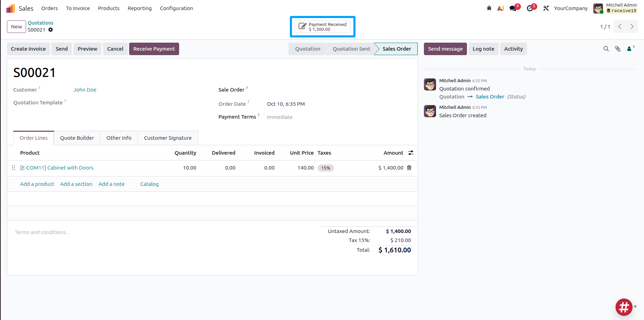Open the attachments paperclip icon

tap(618, 49)
